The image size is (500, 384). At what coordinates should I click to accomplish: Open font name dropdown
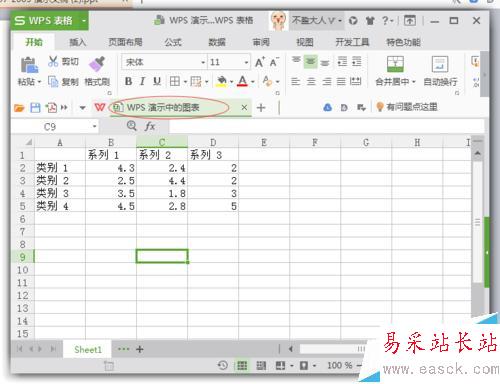(203, 63)
